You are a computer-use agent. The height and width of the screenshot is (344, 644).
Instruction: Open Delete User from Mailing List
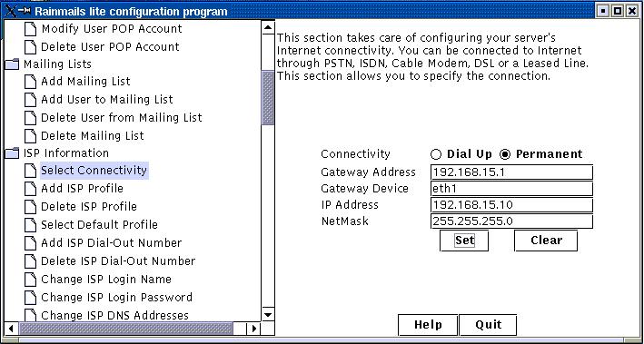coord(122,118)
